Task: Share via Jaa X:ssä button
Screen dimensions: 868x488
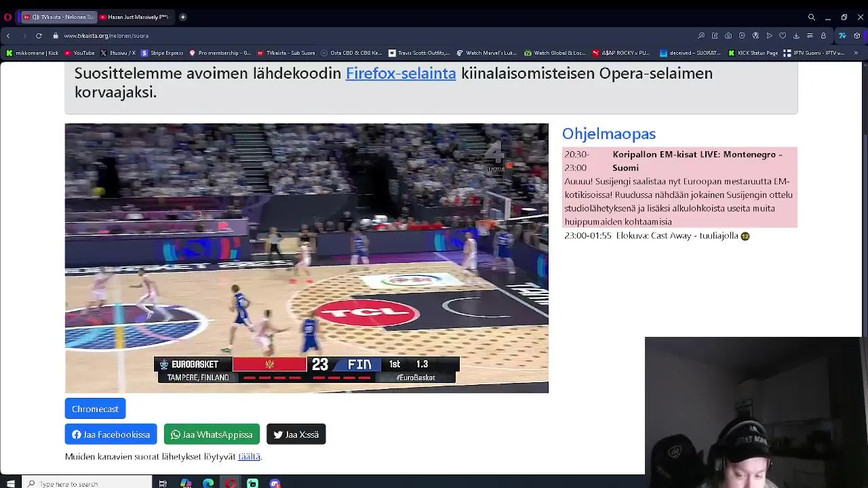Action: point(296,434)
